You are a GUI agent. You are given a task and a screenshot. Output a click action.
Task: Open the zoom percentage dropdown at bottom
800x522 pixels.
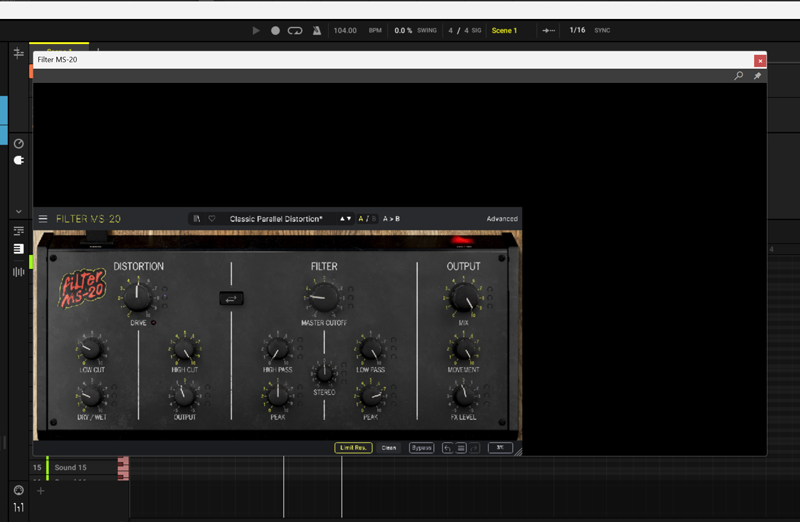pyautogui.click(x=500, y=448)
